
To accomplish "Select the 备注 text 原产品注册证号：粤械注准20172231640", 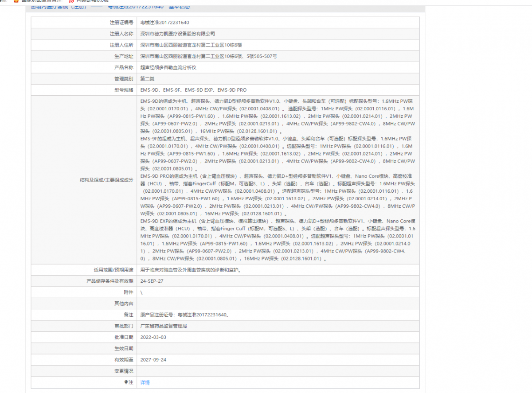I will (x=184, y=315).
